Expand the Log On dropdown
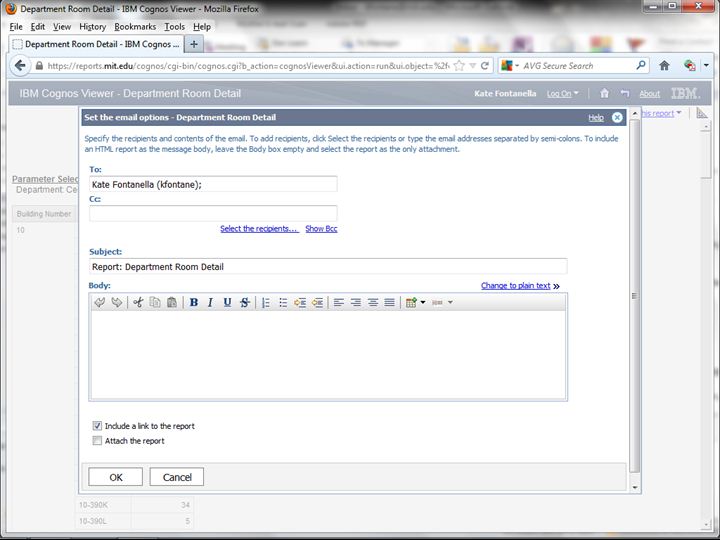Image resolution: width=720 pixels, height=540 pixels. 562,94
